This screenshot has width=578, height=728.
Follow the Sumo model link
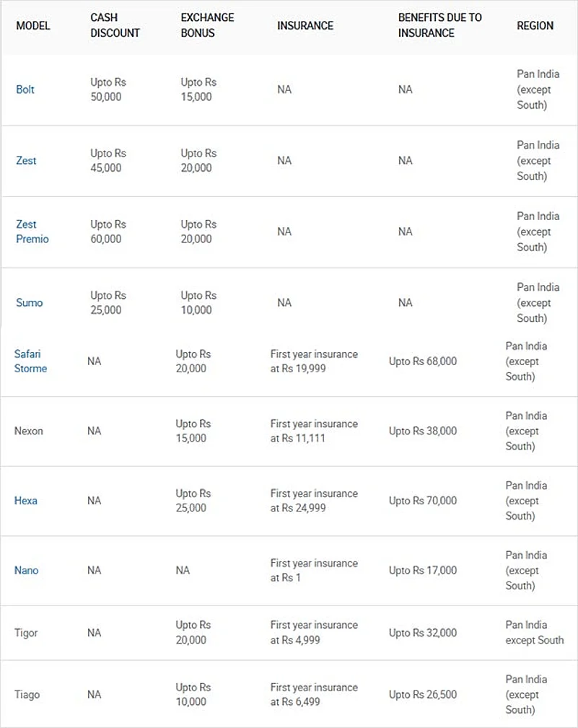tap(30, 302)
